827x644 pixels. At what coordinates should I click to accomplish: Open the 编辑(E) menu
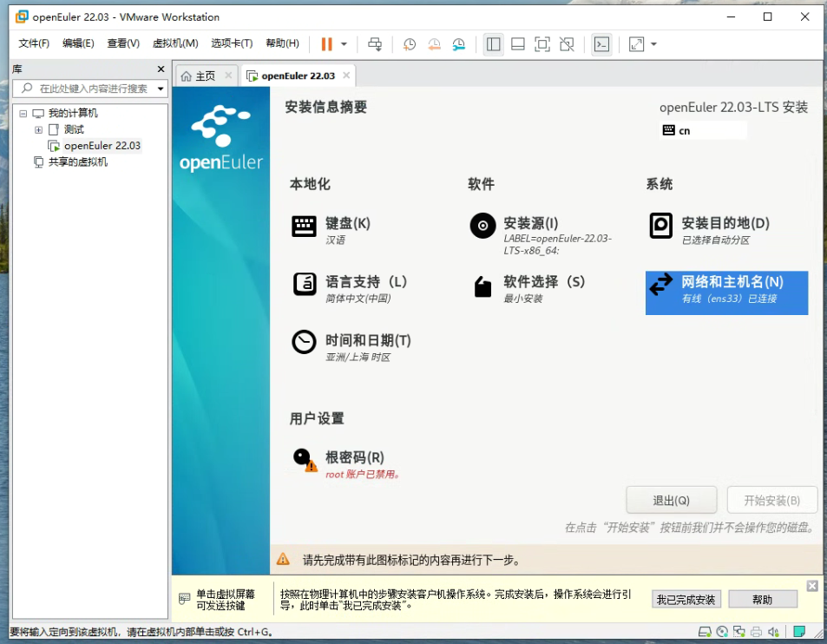[x=78, y=43]
